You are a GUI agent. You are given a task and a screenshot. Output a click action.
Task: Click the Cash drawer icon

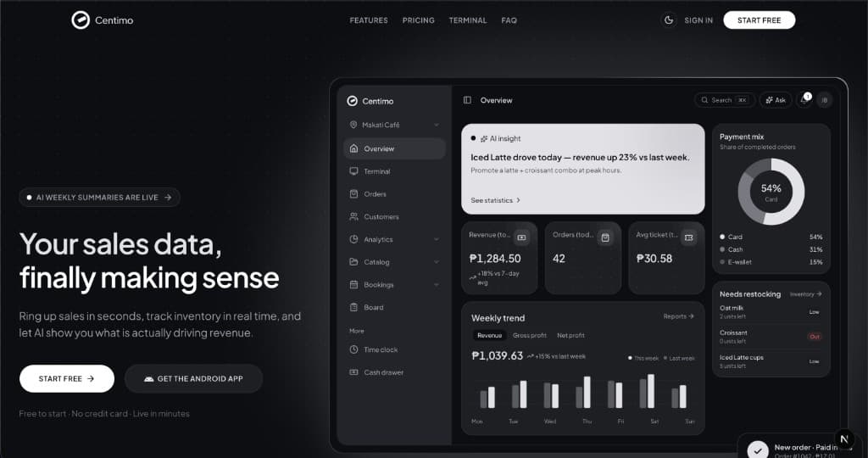pyautogui.click(x=353, y=372)
